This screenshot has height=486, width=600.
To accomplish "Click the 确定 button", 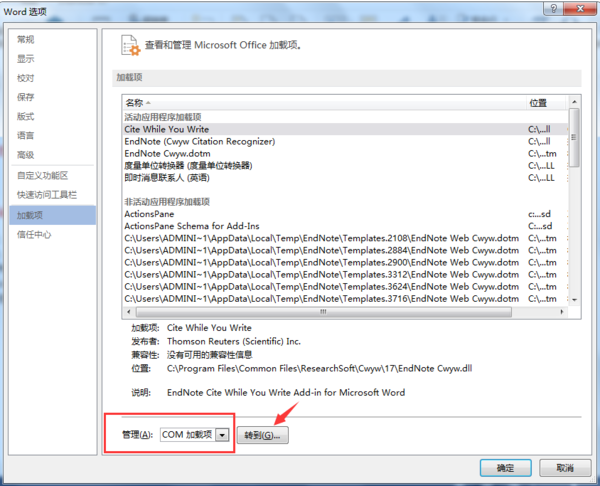I will click(505, 468).
